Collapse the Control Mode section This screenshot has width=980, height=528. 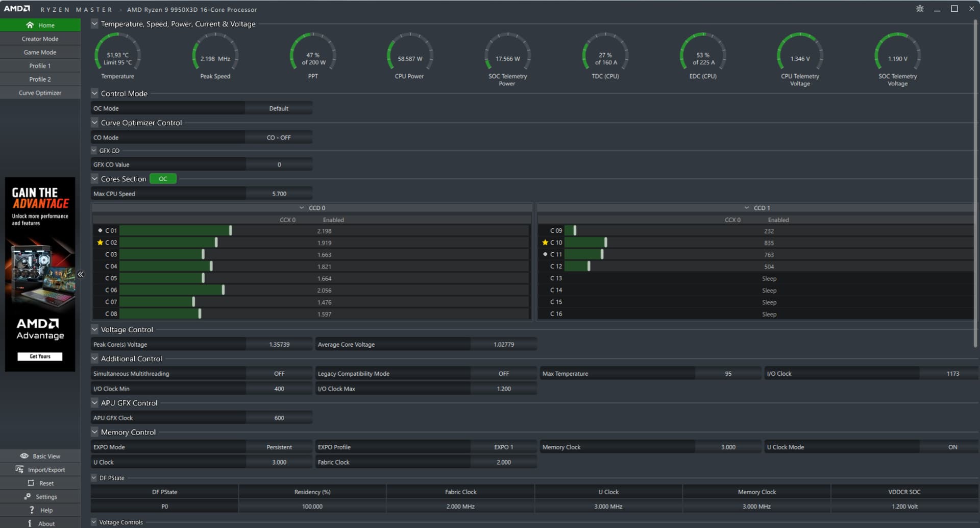coord(94,93)
